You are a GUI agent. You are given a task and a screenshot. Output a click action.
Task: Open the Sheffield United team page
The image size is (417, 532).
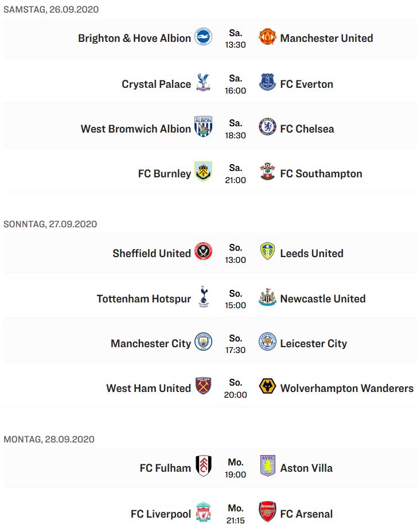point(151,254)
